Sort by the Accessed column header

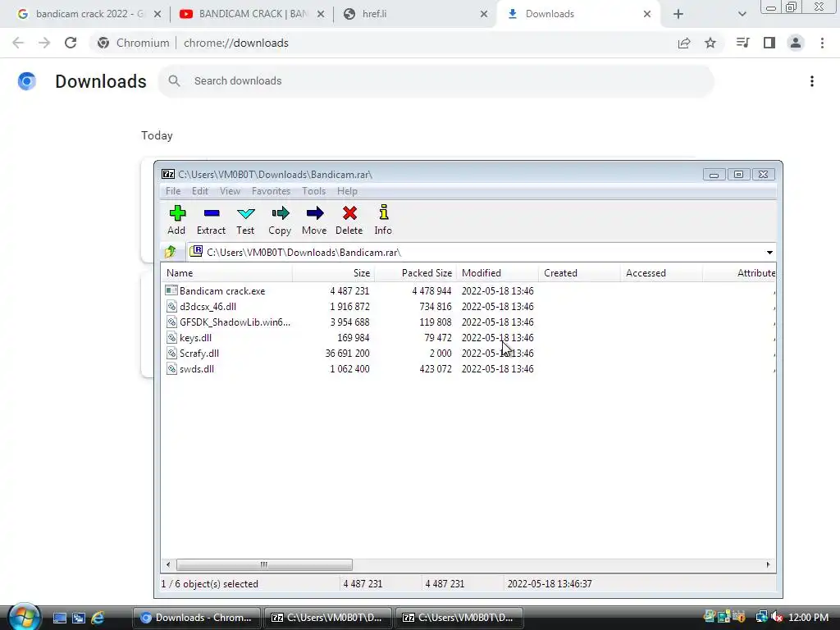coord(661,272)
